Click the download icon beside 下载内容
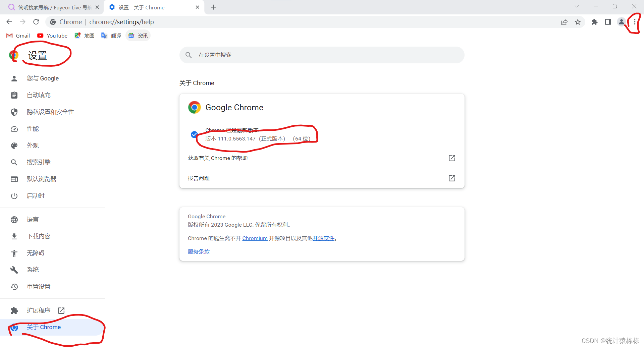Image resolution: width=644 pixels, height=347 pixels. tap(14, 236)
